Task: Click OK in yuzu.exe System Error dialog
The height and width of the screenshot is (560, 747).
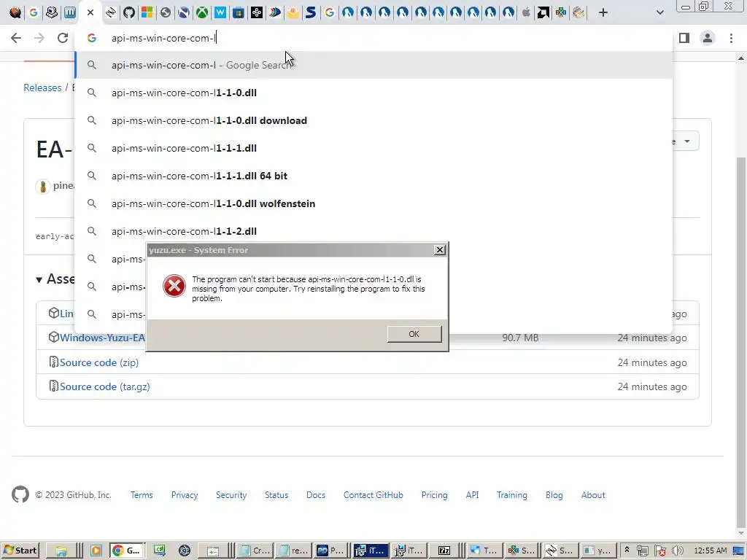Action: (414, 334)
